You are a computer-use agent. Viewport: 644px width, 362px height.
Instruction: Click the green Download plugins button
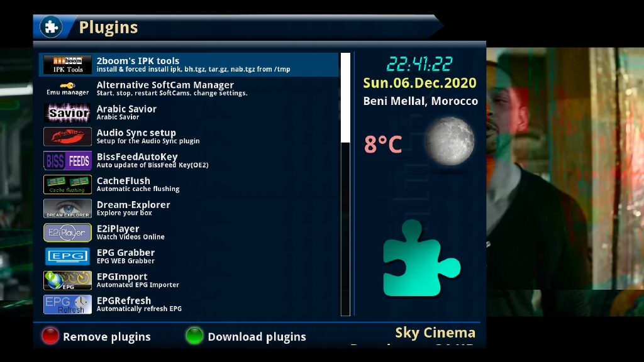click(x=194, y=336)
